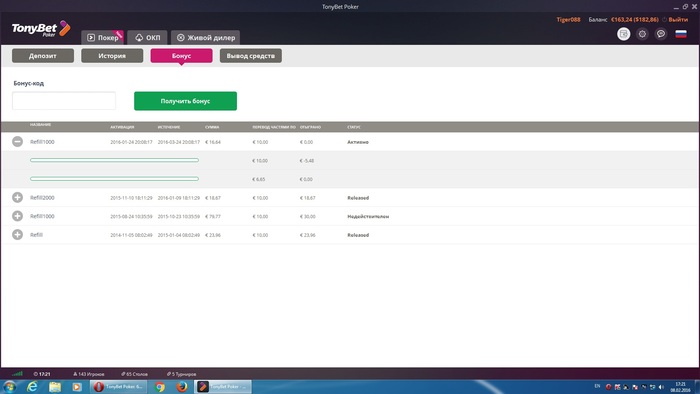The width and height of the screenshot is (700, 394).
Task: Launch Firefox from the taskbar
Action: 181,386
